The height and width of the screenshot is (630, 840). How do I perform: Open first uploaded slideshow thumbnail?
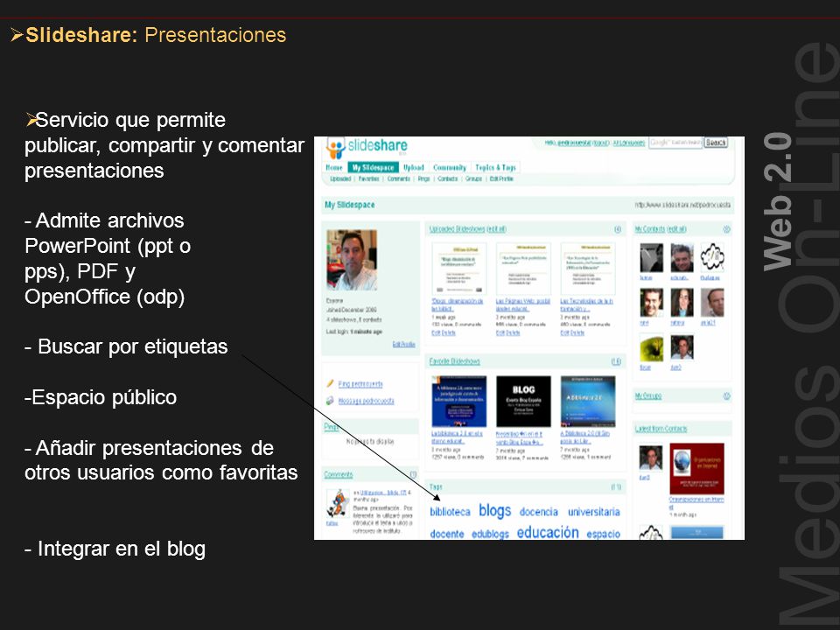click(459, 269)
